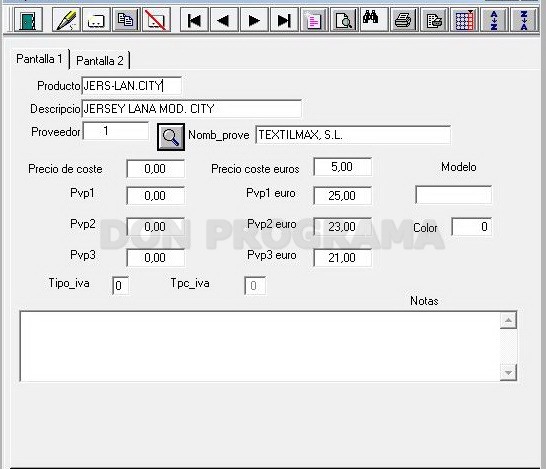Sort records descending Z to A
This screenshot has height=469, width=546.
[524, 20]
